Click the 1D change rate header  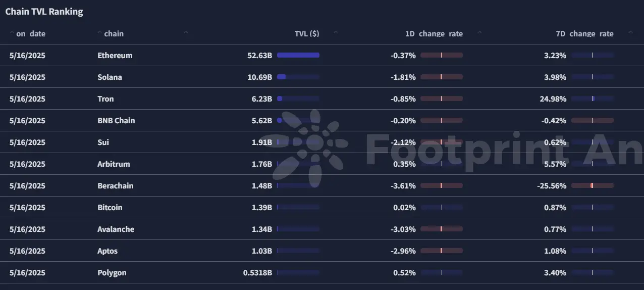pos(434,34)
